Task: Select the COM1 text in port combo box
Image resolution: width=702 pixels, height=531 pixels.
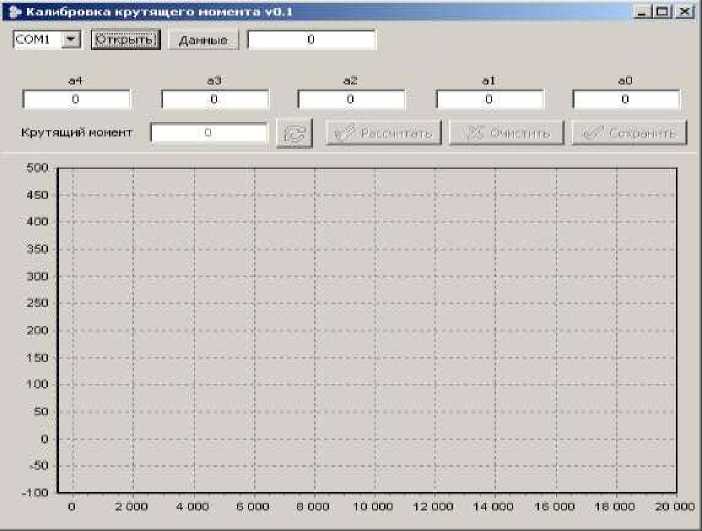Action: (33, 39)
